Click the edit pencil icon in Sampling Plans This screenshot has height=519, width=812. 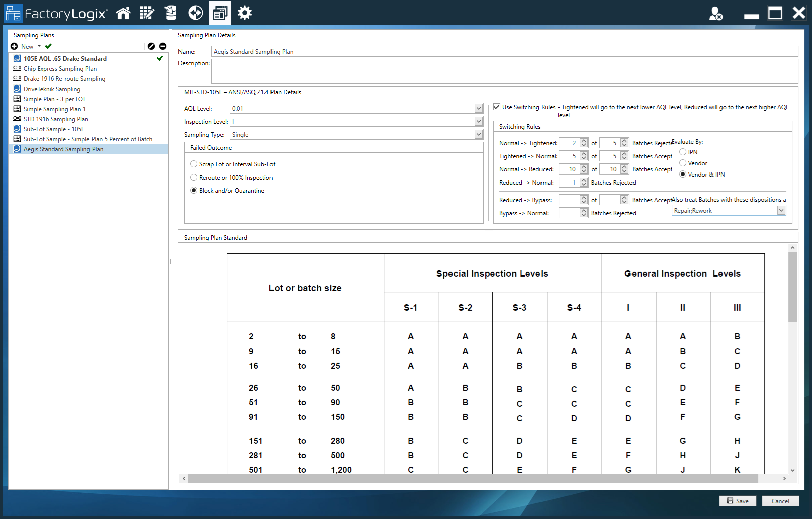tap(151, 46)
